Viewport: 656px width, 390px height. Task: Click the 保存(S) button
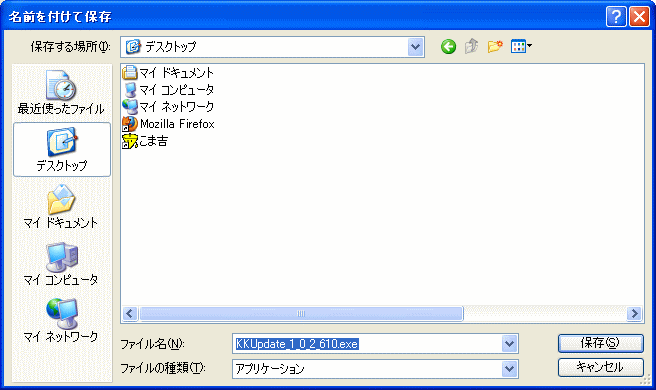coord(600,343)
